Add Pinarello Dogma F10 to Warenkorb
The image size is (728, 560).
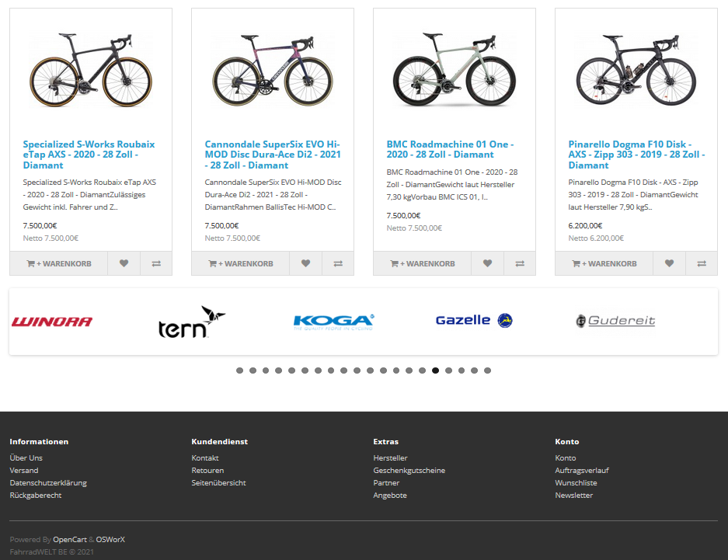604,263
